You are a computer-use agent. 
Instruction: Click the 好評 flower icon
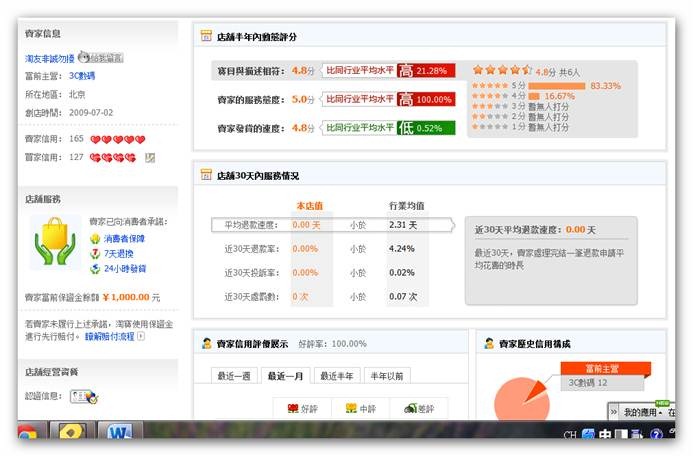click(x=293, y=408)
